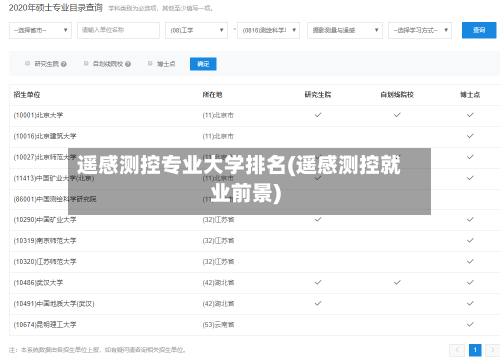Open the (10491)中国地质大学(武汉) entry

(54, 304)
